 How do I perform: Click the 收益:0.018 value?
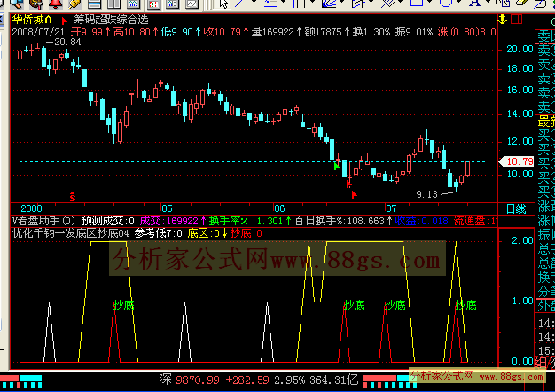(x=421, y=221)
